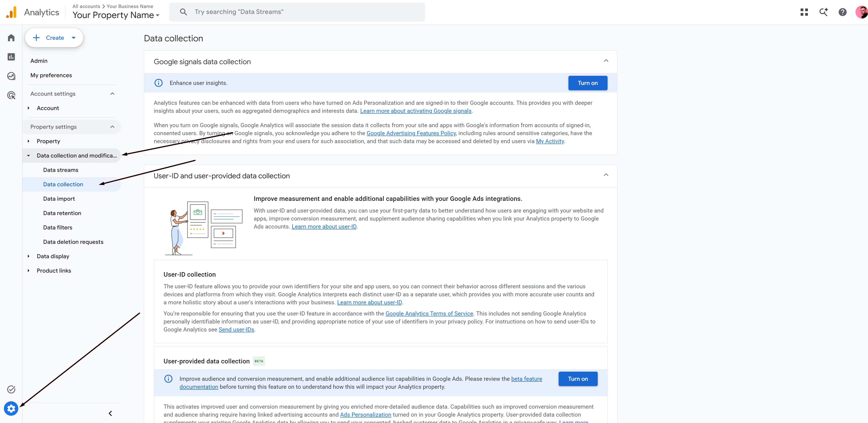Focus the search field with Data Streams hint

[x=297, y=12]
